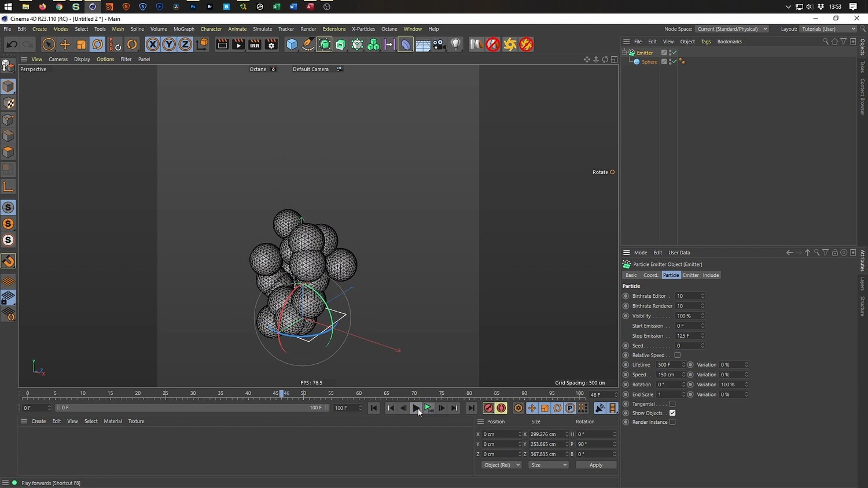
Task: Open the Object (Rel) coordinate dropdown
Action: [501, 465]
